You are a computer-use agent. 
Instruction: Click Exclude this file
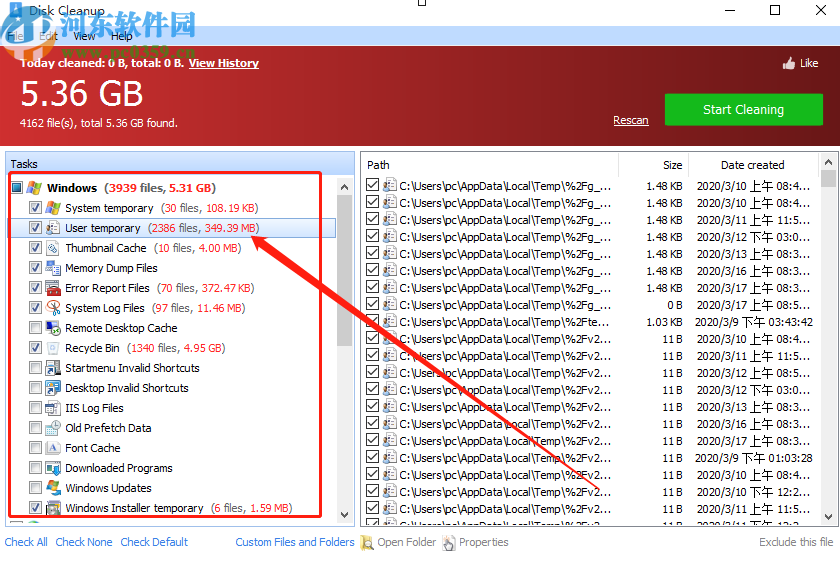point(796,542)
